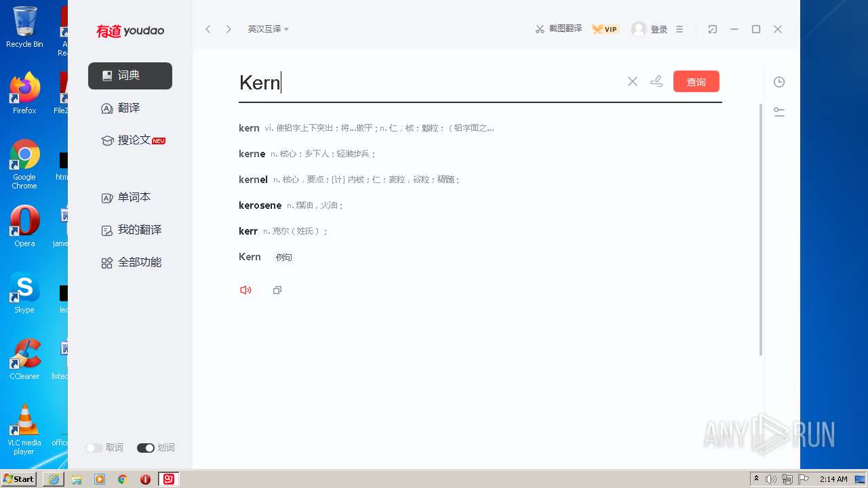
Task: Open Opera from the taskbar
Action: coord(145,479)
